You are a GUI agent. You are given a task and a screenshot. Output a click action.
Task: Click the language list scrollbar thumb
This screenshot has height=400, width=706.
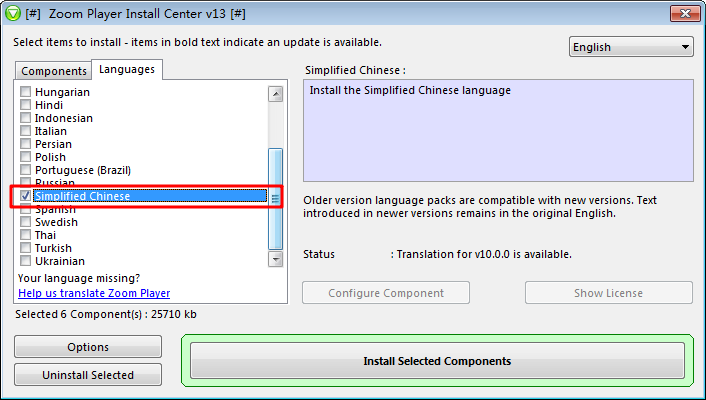click(275, 199)
